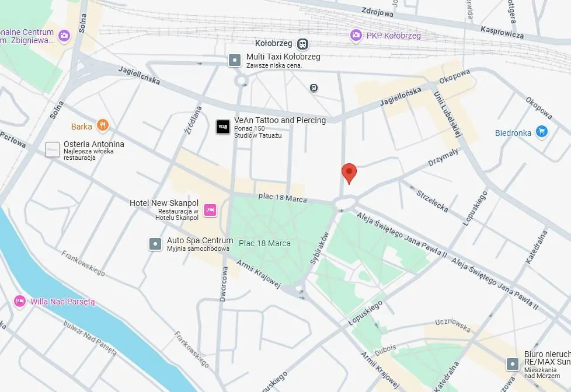Select the Barka restaurant fork icon
The image size is (571, 392).
[x=103, y=126]
